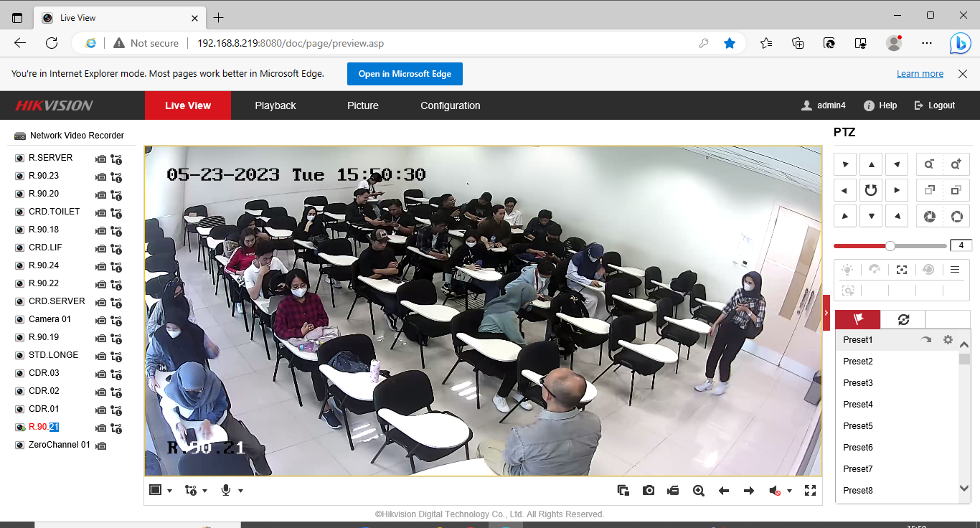Viewport: 980px width, 528px height.
Task: Select the Preset flag tab in PTZ
Action: 857,320
